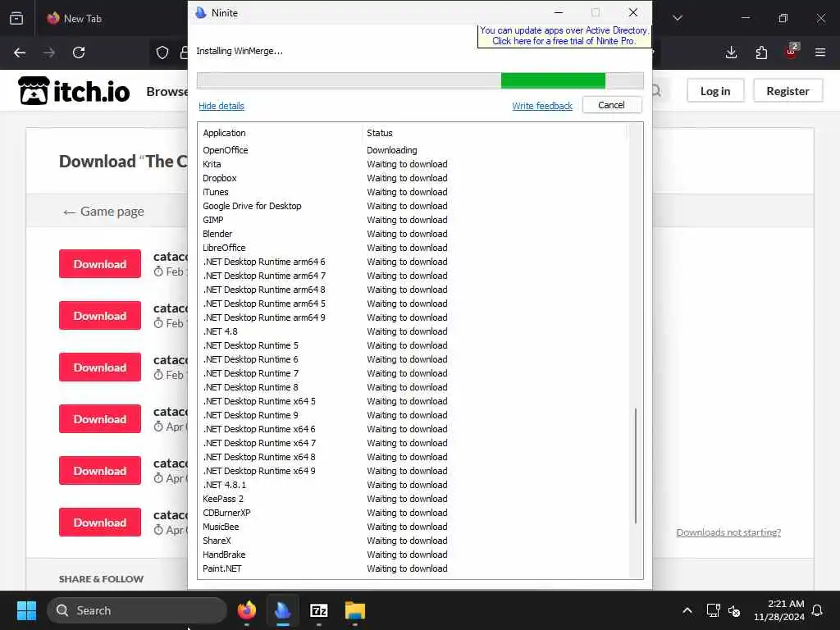Open the Firefox list all tabs dropdown
Viewport: 840px width, 630px height.
[x=678, y=18]
